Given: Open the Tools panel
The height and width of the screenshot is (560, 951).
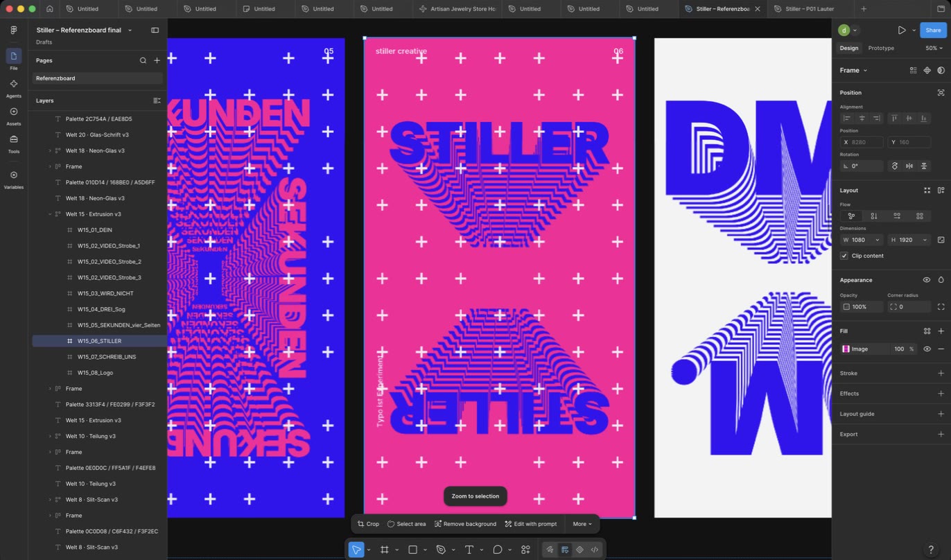Looking at the screenshot, I should coord(14,142).
